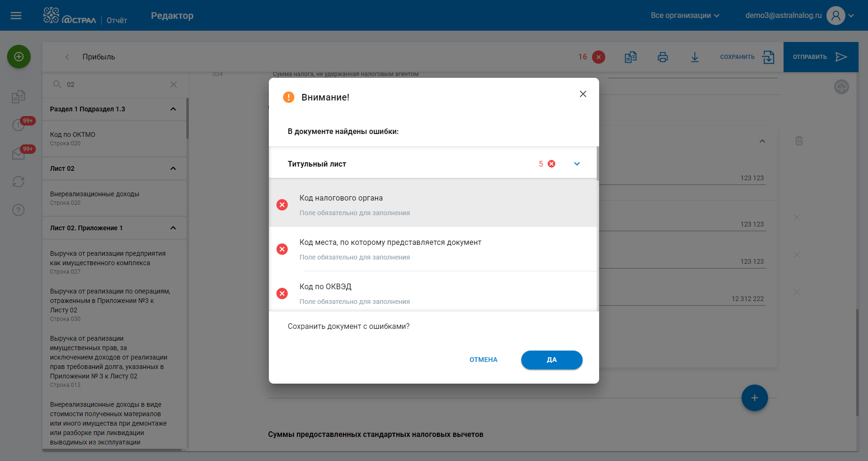
Task: Collapse Раздел 1 Подраздел 1.3 section
Action: [173, 109]
